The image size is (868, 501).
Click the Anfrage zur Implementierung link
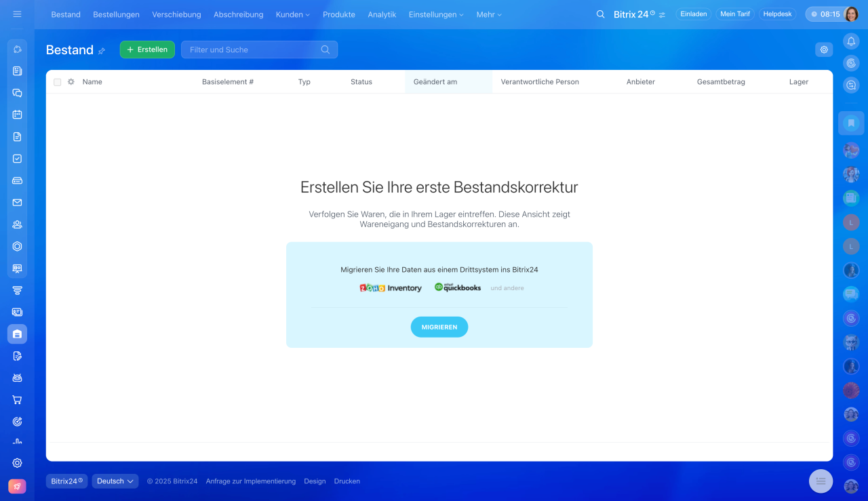tap(251, 481)
